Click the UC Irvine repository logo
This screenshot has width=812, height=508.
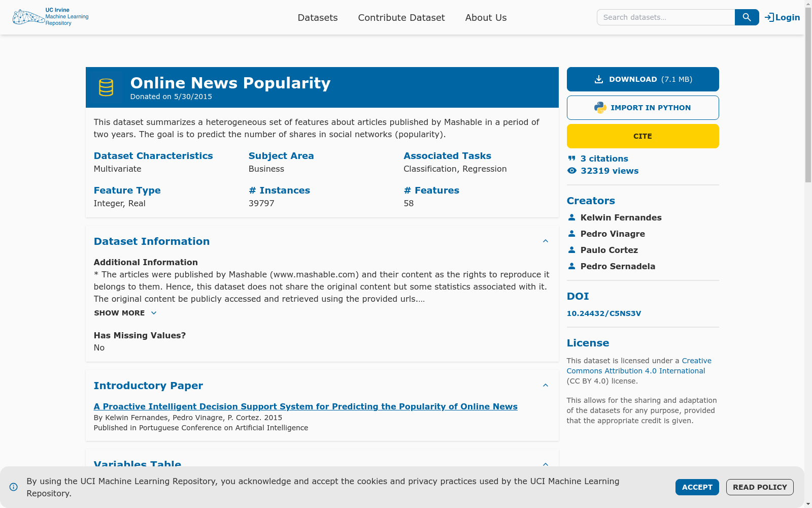pos(51,17)
